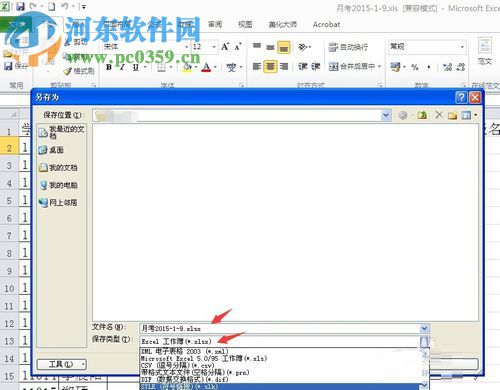Image resolution: width=500 pixels, height=390 pixels.
Task: Click the yellow Fill Color bucket
Action: coord(187,67)
